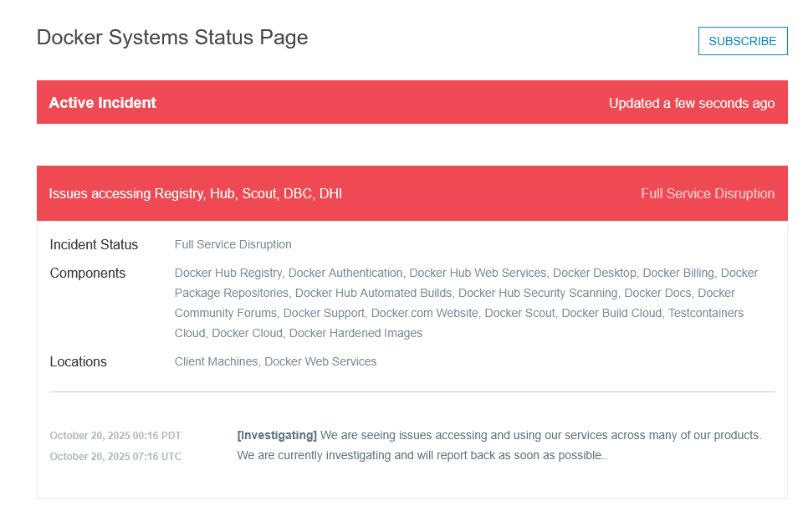Open the Docker Web Services location
The height and width of the screenshot is (532, 808).
pyautogui.click(x=320, y=361)
